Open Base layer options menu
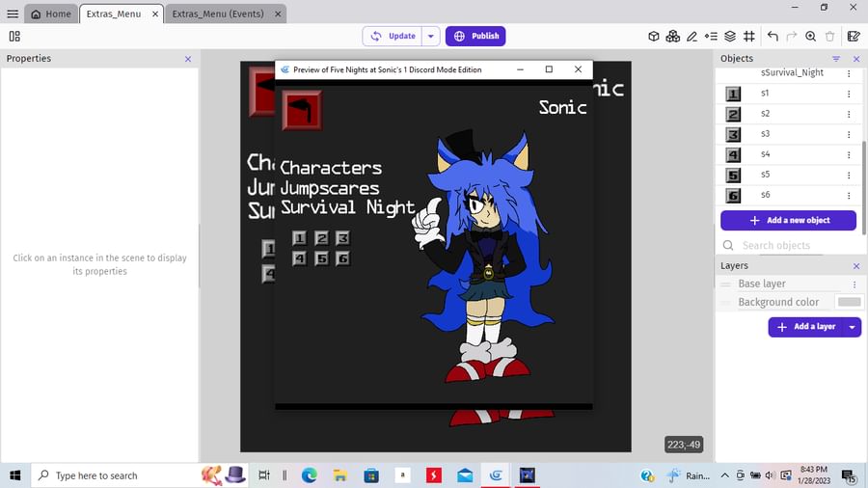The image size is (868, 488). [854, 285]
